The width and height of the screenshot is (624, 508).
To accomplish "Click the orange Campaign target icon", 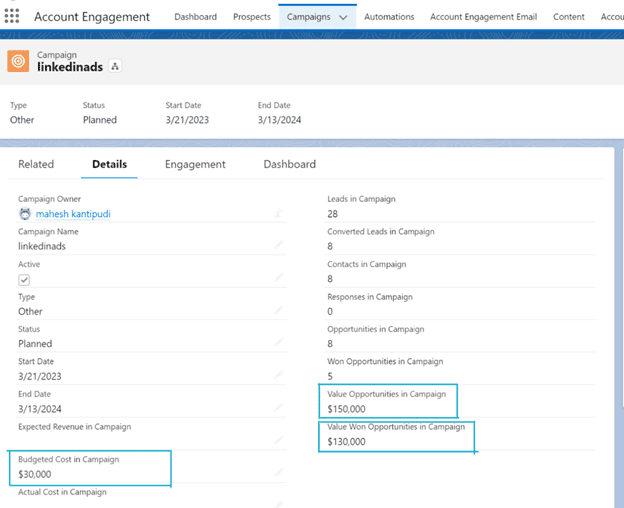I will [18, 61].
